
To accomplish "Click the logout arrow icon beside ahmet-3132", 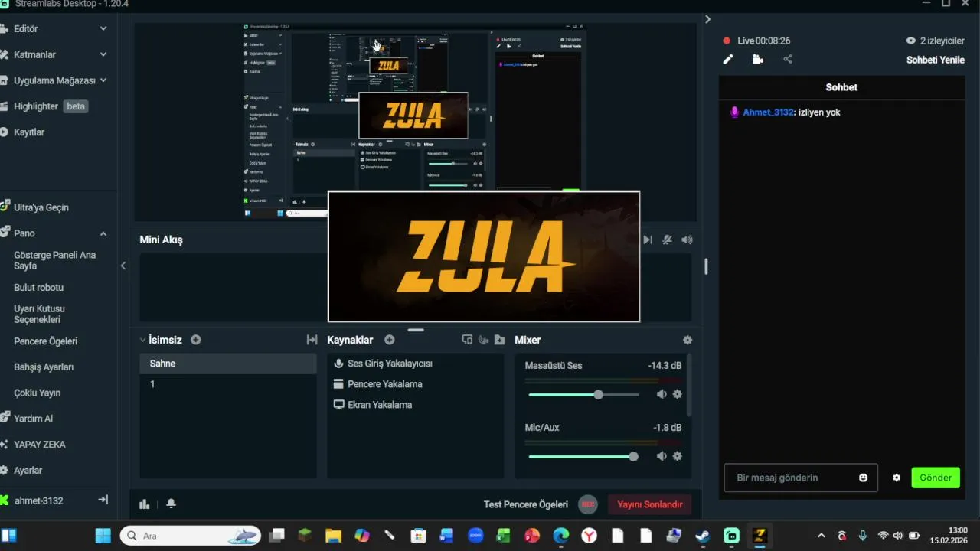I will click(103, 500).
